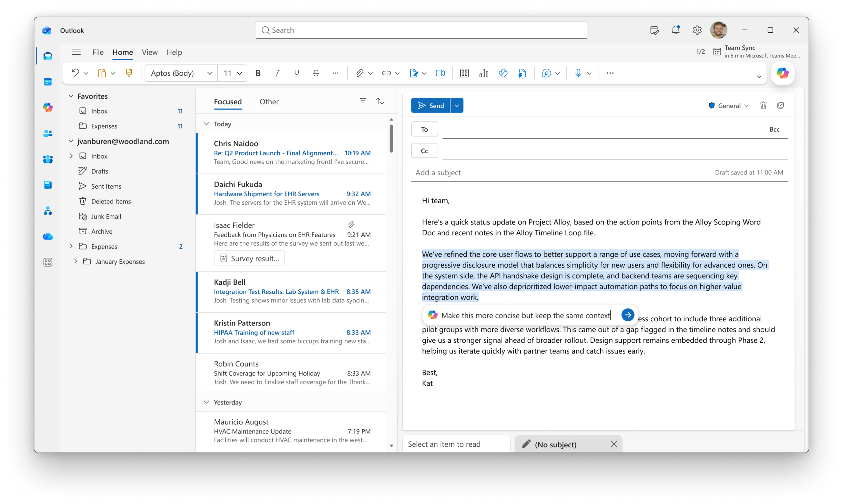Click the Insert link icon
The width and height of the screenshot is (843, 504).
[x=386, y=73]
